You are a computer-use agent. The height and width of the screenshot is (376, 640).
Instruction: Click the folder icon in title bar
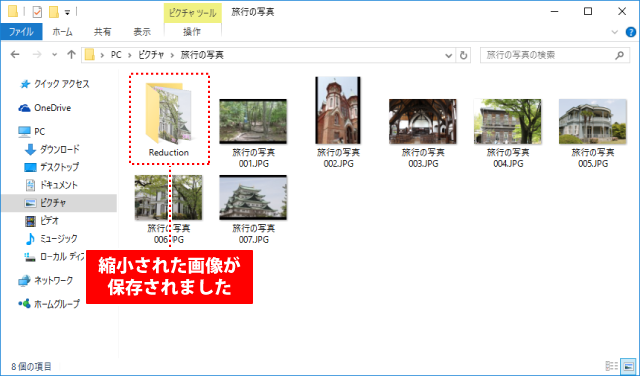click(13, 11)
